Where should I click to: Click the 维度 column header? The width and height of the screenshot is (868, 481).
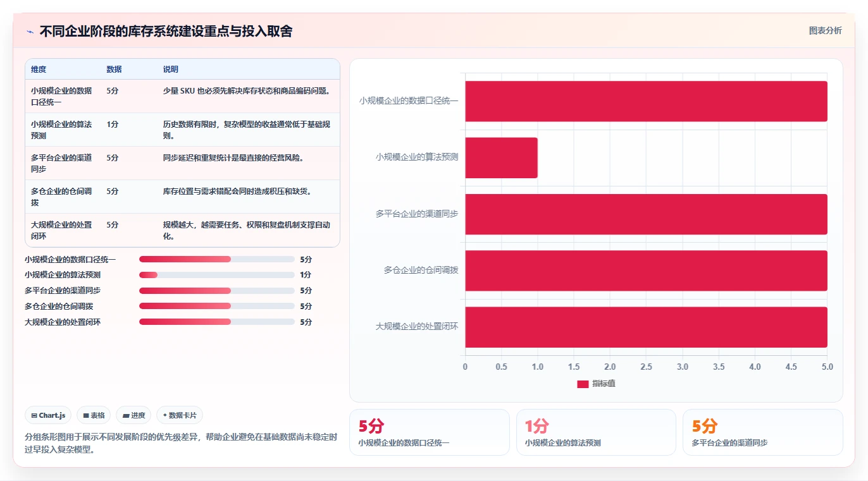tap(39, 70)
